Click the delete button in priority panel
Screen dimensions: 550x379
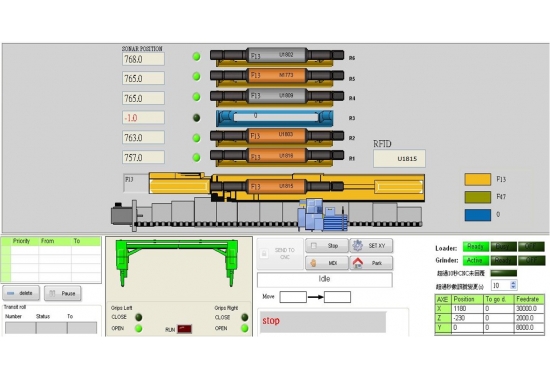click(21, 293)
